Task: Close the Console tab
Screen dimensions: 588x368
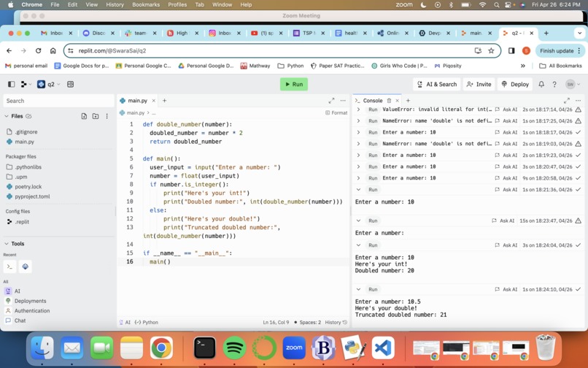Action: click(397, 101)
